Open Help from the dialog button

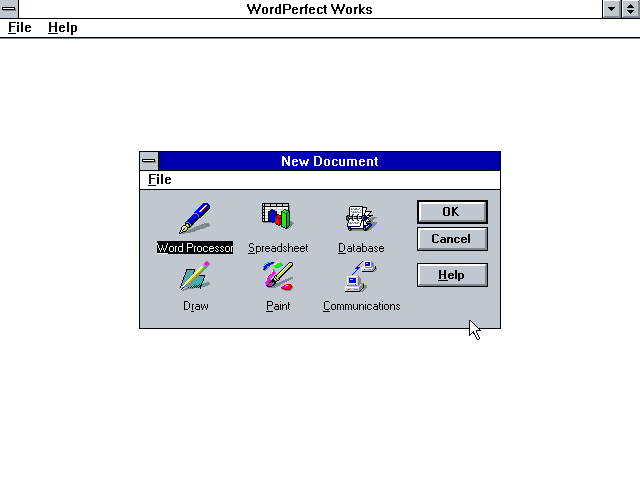(452, 275)
